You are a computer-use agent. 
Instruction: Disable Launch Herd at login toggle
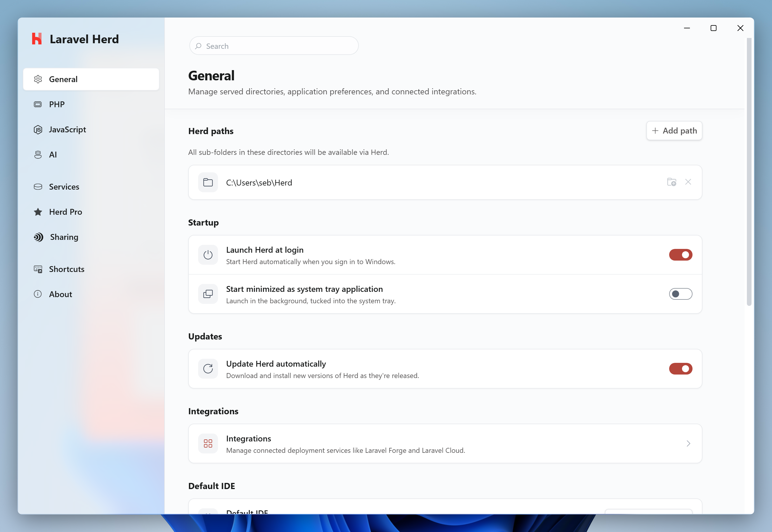click(x=681, y=255)
